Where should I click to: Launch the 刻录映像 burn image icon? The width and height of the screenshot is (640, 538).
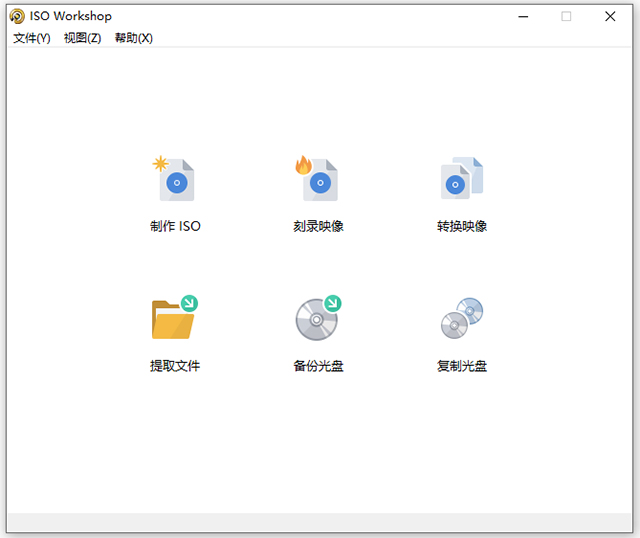coord(317,178)
